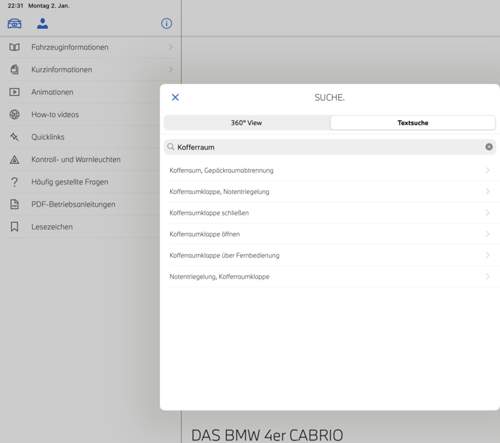
Task: Click the How-to videos reel icon
Action: click(14, 114)
